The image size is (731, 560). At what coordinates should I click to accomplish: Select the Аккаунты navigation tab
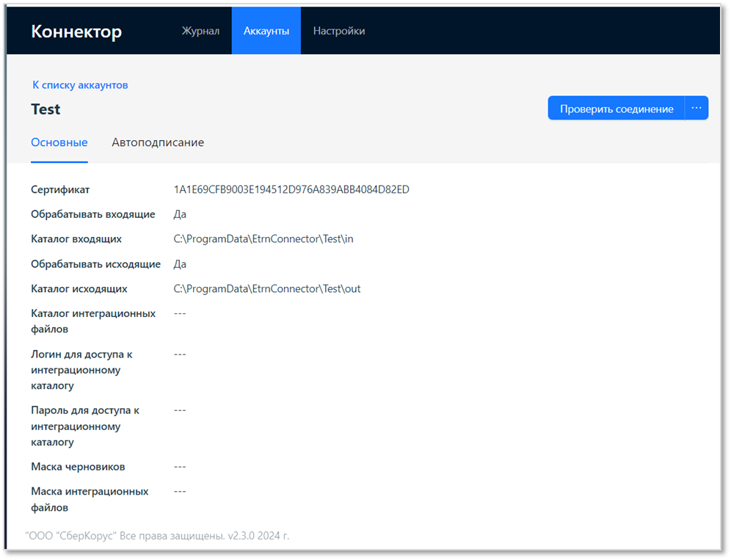266,31
